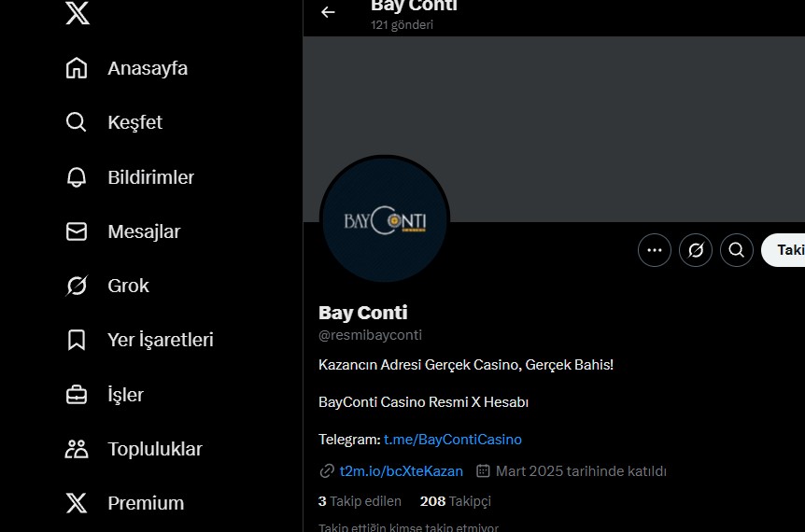Click the X logo at top left
The height and width of the screenshot is (532, 805).
[x=78, y=13]
